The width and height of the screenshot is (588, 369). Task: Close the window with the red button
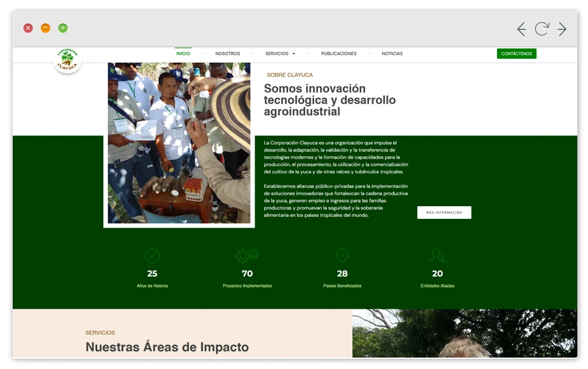pyautogui.click(x=28, y=28)
